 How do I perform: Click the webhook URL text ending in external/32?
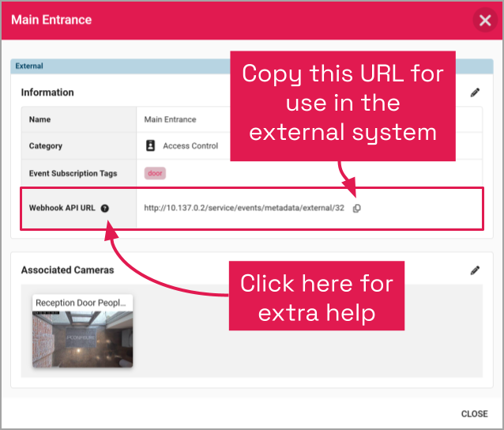[x=244, y=208]
